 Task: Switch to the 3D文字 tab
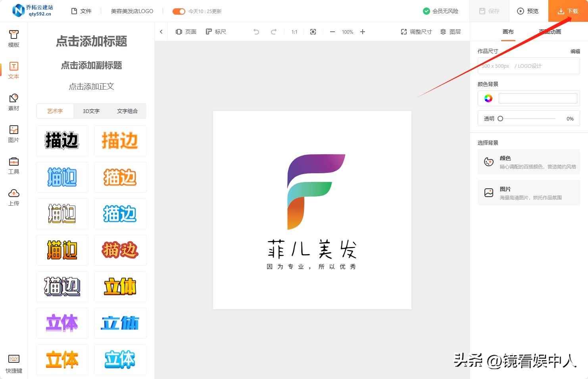[91, 111]
